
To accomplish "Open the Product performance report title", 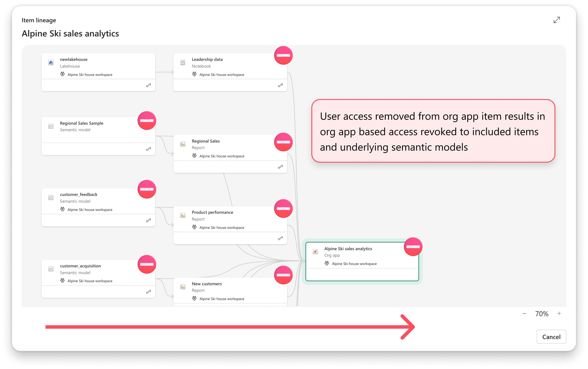I will [212, 212].
